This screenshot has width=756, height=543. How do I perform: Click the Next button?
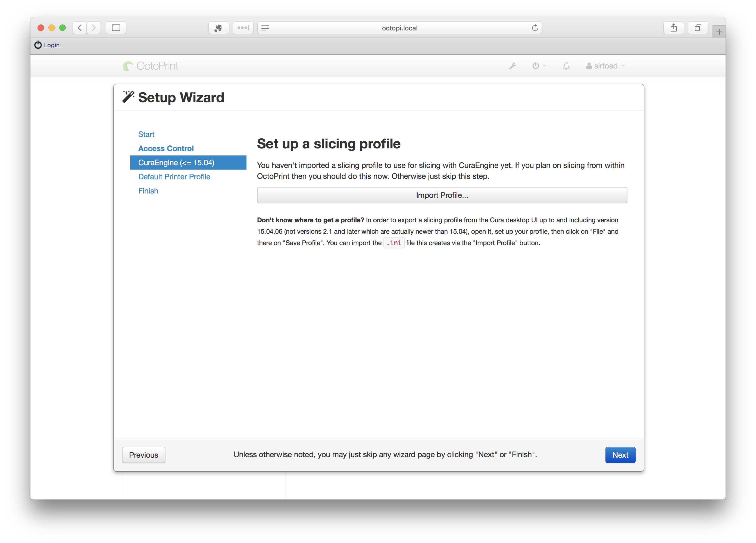coord(620,454)
